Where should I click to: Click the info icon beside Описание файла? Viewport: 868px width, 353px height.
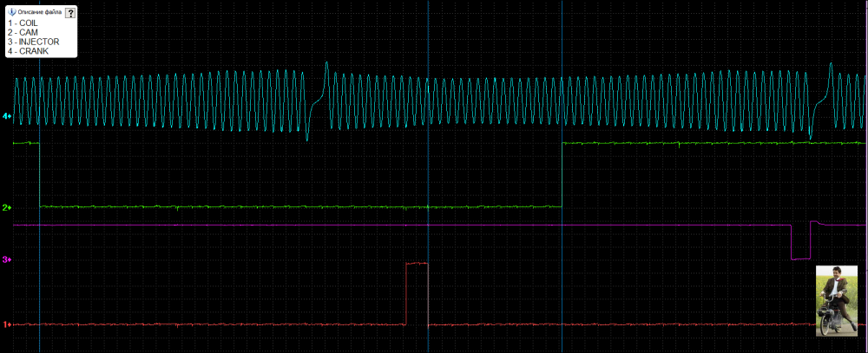pos(12,11)
